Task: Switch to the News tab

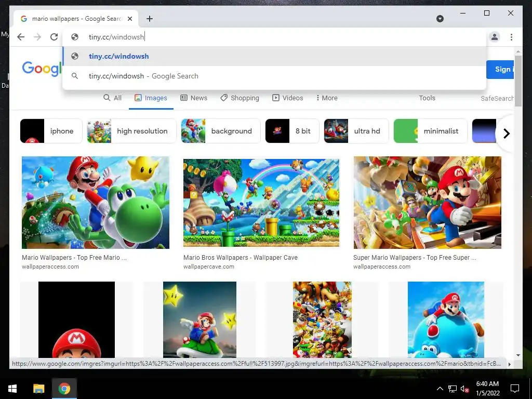Action: (194, 98)
